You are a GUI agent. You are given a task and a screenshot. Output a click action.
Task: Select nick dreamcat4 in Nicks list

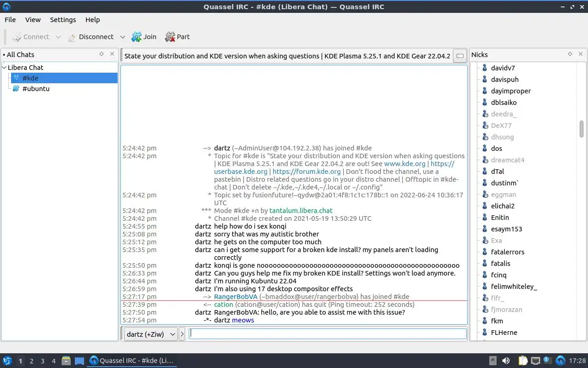pos(508,160)
